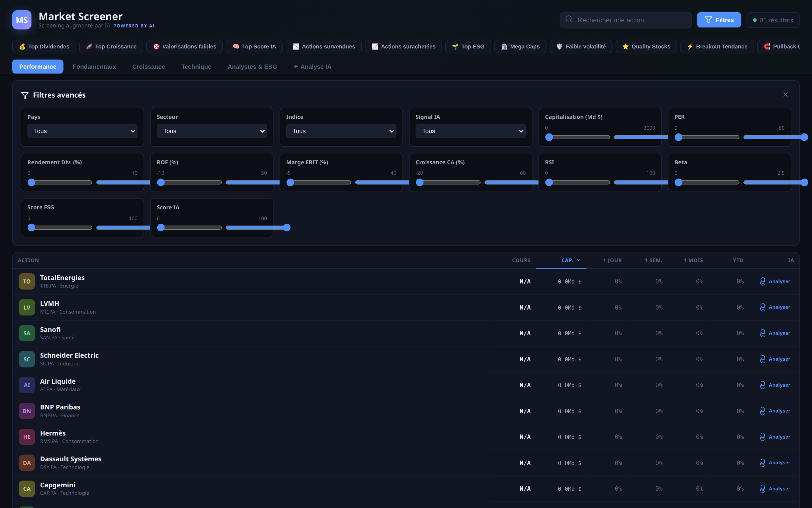Click the AI avatar for Air Liquide
Viewport: 812px width, 508px height.
pos(27,385)
